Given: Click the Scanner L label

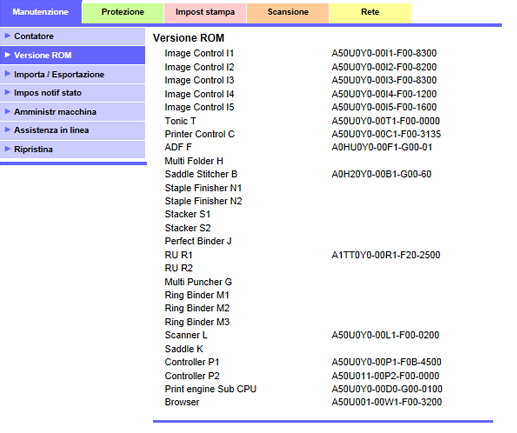Looking at the screenshot, I should pyautogui.click(x=186, y=335).
